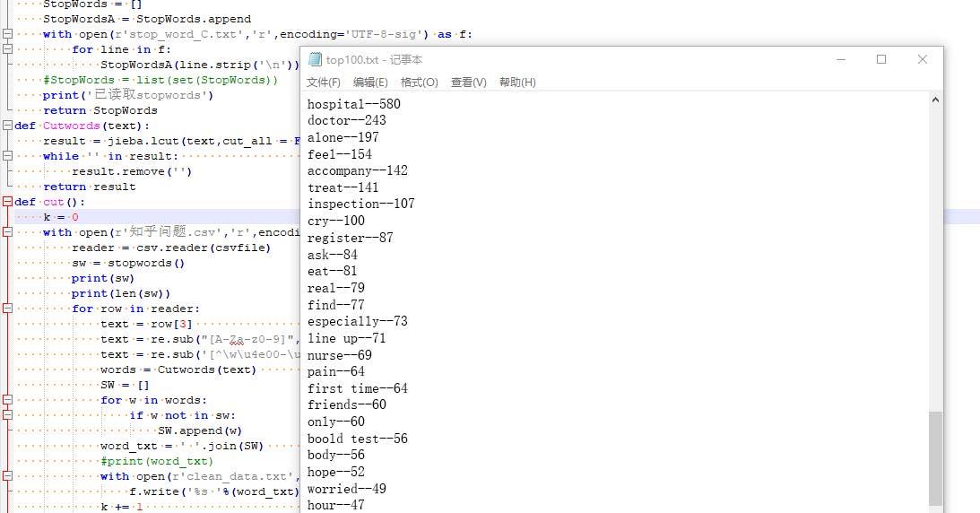Collapse the 'with open(r'clean_data.txt'' fold marker
The height and width of the screenshot is (513, 980).
pos(7,475)
